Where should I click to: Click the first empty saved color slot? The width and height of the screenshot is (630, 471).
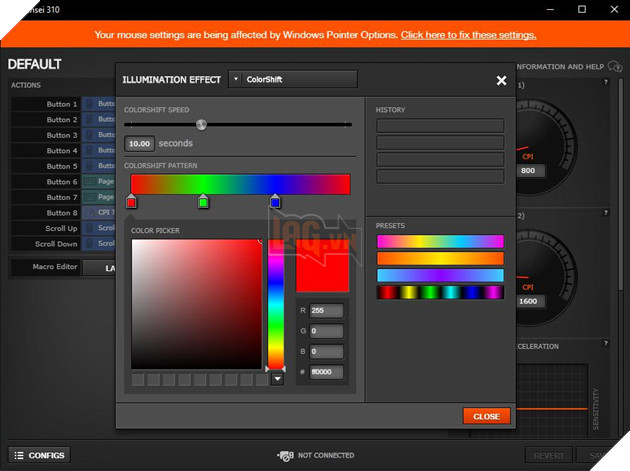(138, 380)
